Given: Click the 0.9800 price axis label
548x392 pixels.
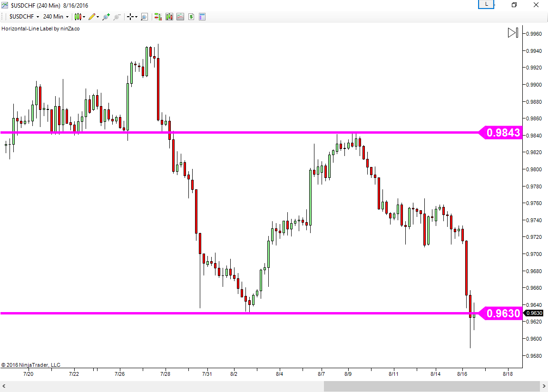Looking at the screenshot, I should 534,169.
